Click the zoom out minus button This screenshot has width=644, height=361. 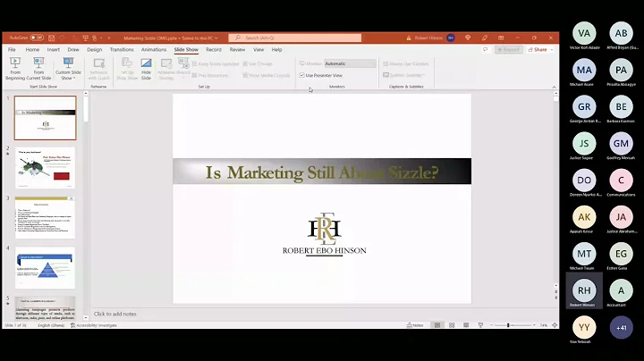pos(492,325)
